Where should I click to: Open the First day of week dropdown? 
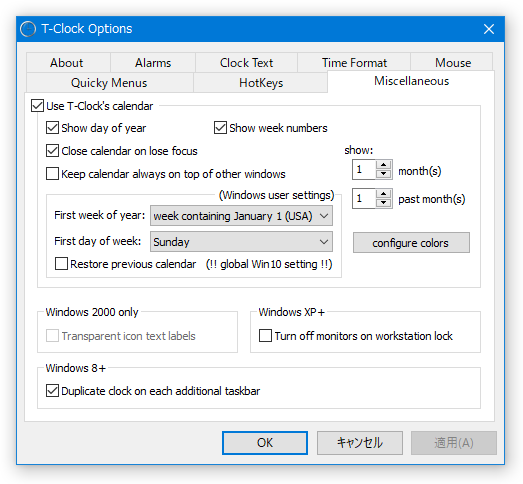241,241
